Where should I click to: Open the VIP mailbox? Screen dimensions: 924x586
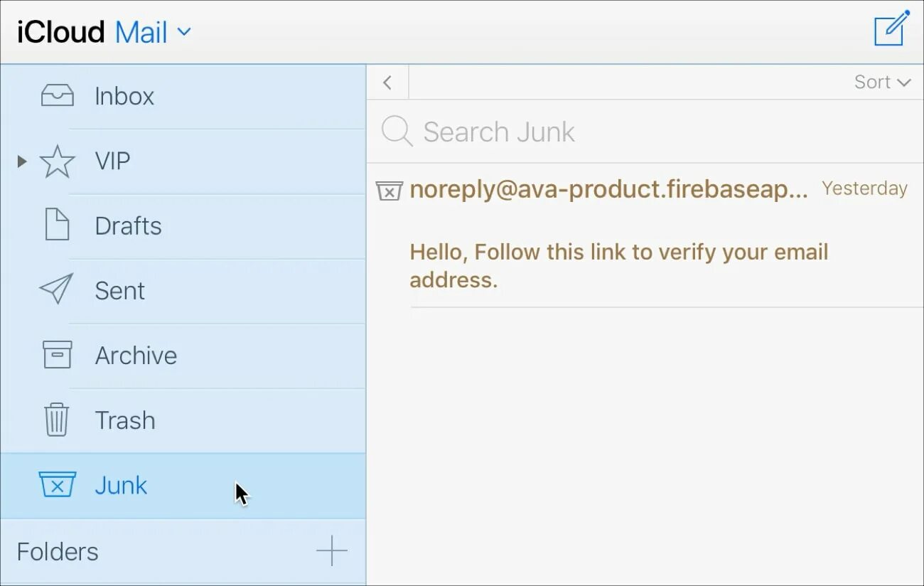183,161
